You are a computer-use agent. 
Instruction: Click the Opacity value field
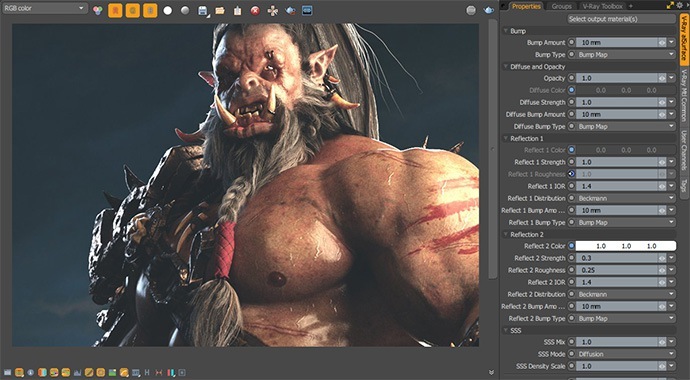click(617, 78)
